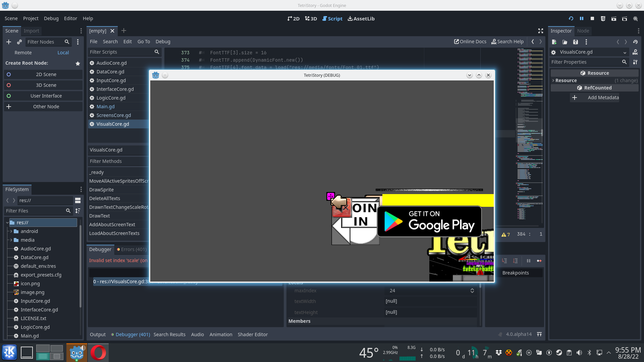
Task: Click debugger pause break icon
Action: click(x=529, y=261)
